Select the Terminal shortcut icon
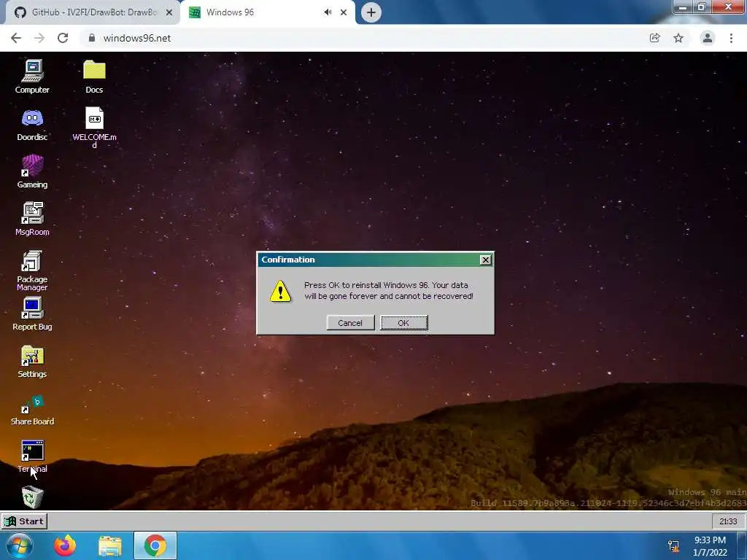This screenshot has width=747, height=560. point(32,456)
